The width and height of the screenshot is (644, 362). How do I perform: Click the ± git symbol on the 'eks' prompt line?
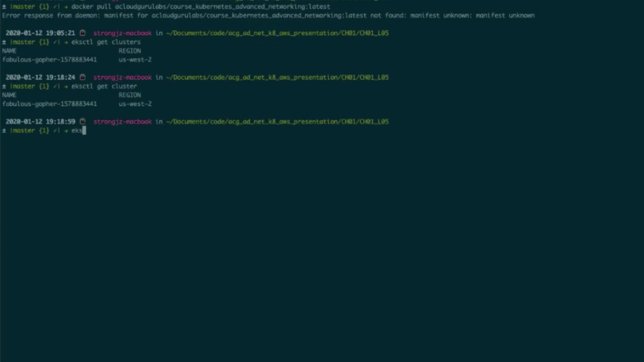click(4, 130)
